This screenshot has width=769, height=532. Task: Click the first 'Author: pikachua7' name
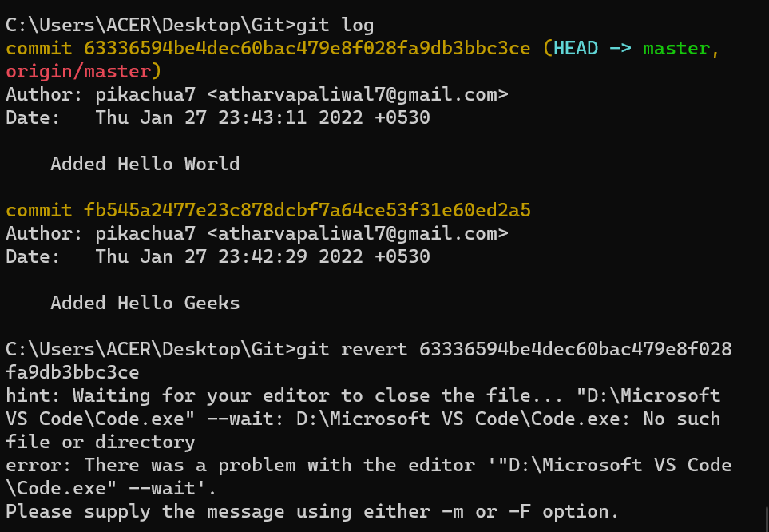[x=145, y=94]
